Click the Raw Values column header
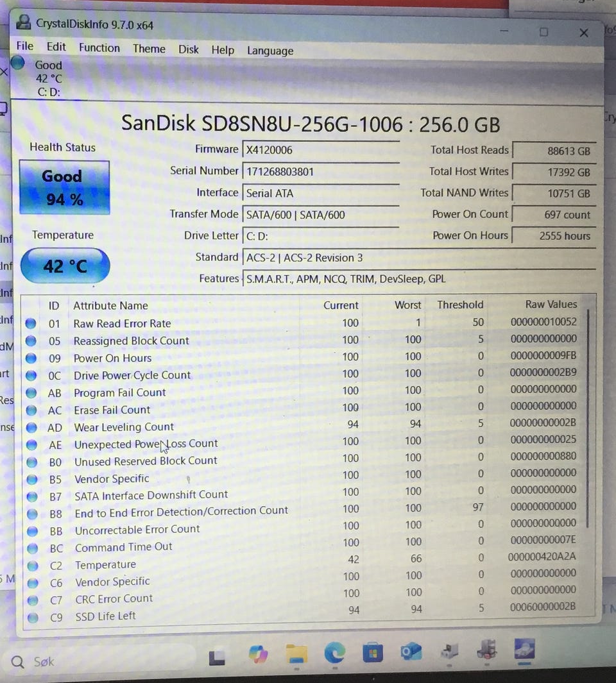This screenshot has width=616, height=683. [551, 304]
